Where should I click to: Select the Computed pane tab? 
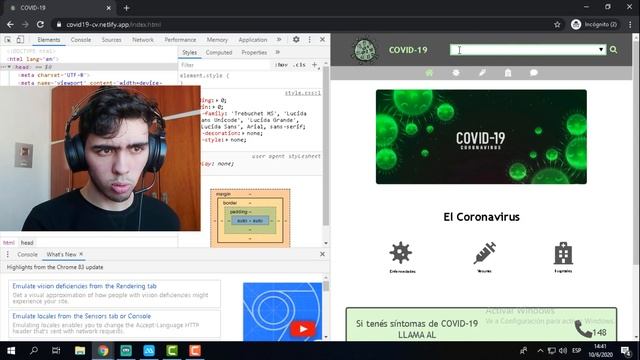click(219, 53)
